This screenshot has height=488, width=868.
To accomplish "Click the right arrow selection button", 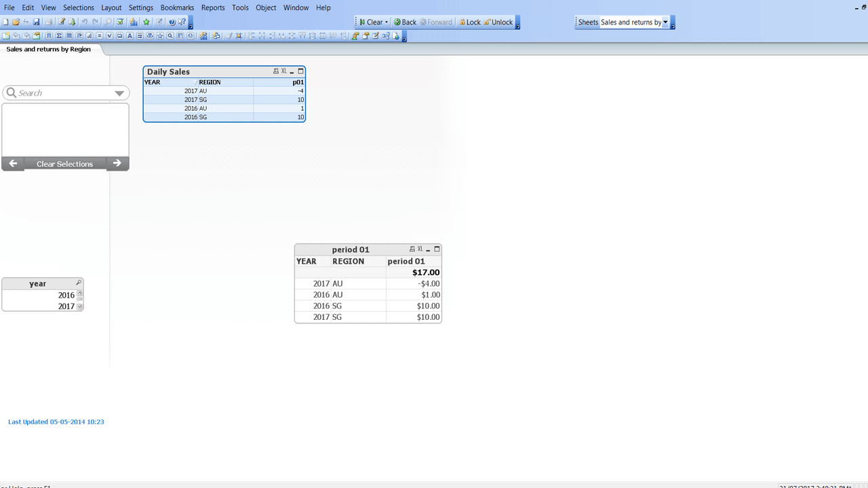I will (117, 164).
